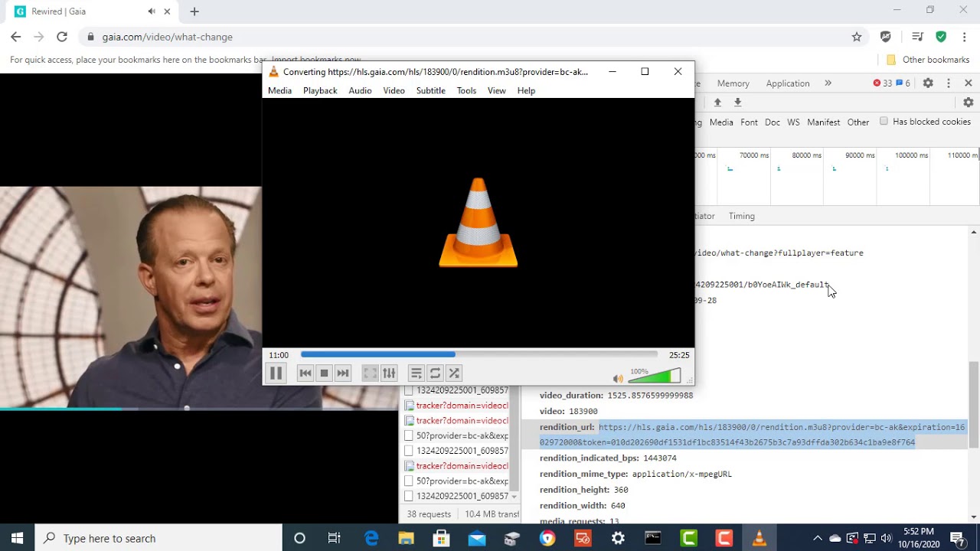Filter network by WS

(x=793, y=122)
